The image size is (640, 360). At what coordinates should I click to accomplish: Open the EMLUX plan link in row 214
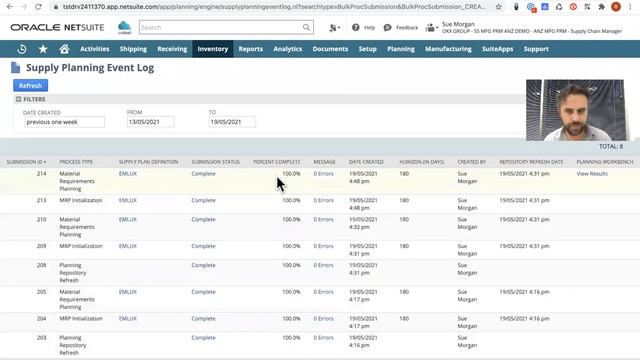128,173
